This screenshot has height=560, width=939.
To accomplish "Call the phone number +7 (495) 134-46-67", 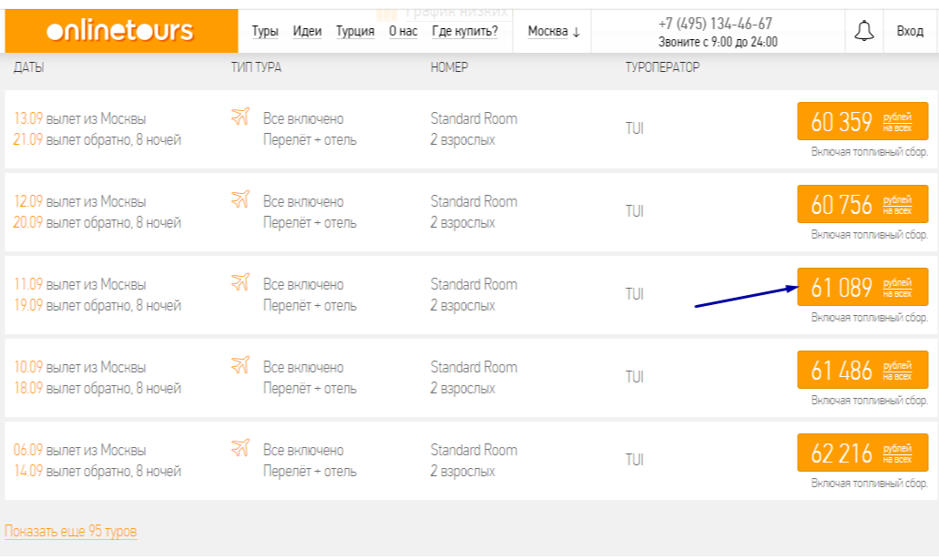I will pyautogui.click(x=715, y=24).
